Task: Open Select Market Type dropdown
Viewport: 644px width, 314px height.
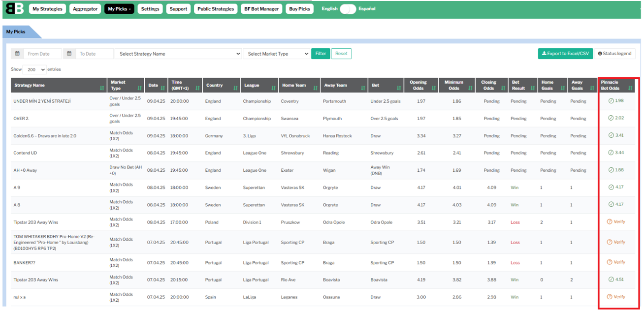Action: pyautogui.click(x=276, y=54)
